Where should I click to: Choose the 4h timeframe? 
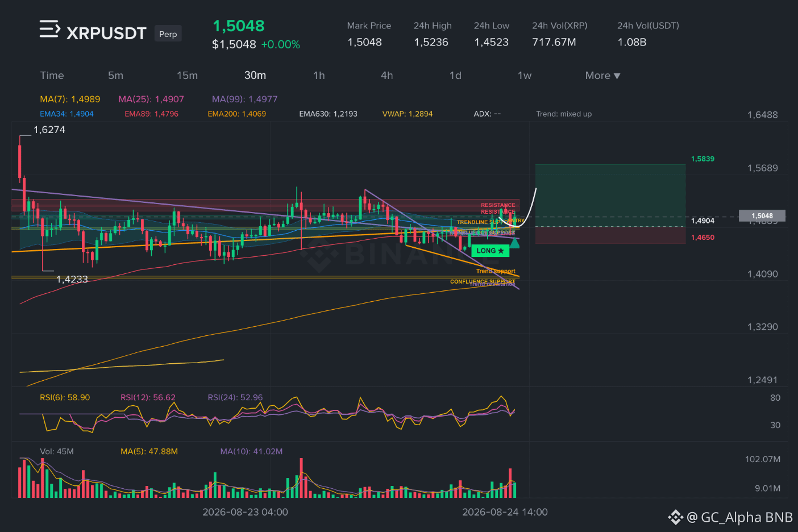tap(387, 76)
